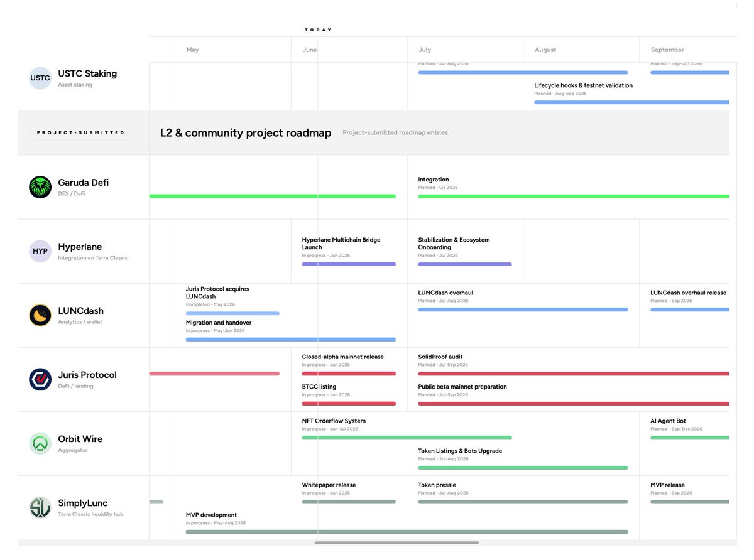Image resolution: width=754 pixels, height=560 pixels.
Task: Click the Token presale Jul-Aug bar
Action: pos(523,502)
